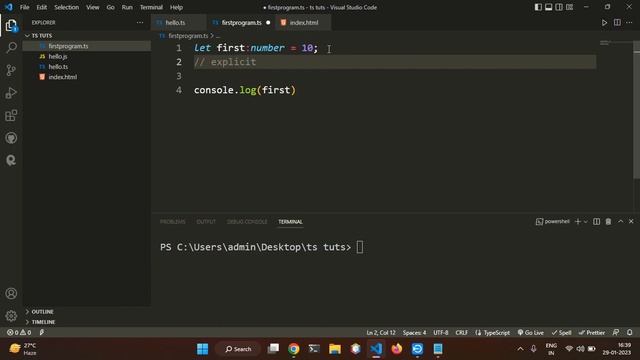Select index.html in the explorer tree
The image size is (640, 360).
pyautogui.click(x=87, y=77)
